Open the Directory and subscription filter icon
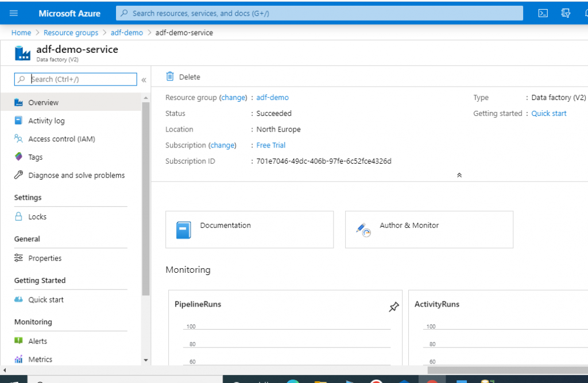This screenshot has height=383, width=588. [x=566, y=13]
